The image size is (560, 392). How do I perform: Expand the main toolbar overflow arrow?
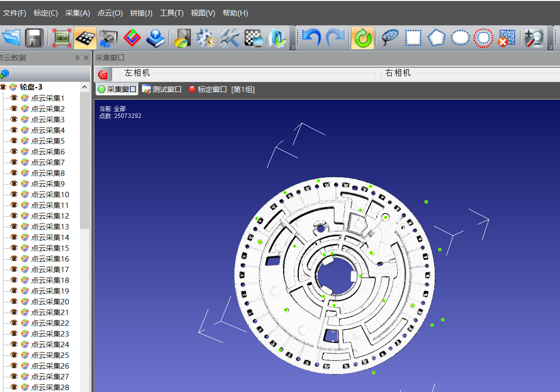click(292, 47)
